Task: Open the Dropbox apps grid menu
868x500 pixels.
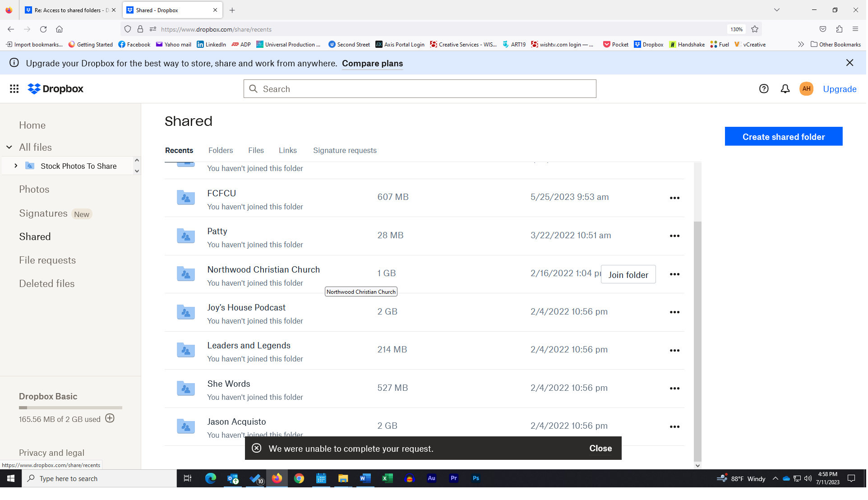Action: 14,89
